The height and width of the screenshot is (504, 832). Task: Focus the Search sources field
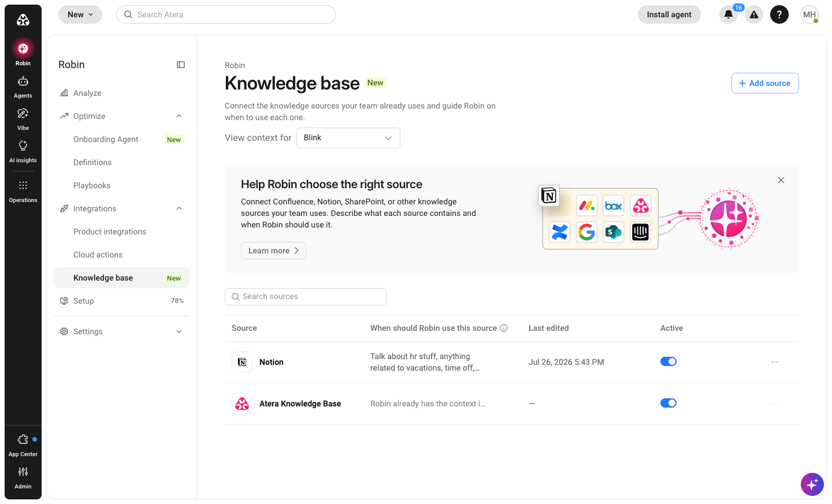[x=306, y=297]
